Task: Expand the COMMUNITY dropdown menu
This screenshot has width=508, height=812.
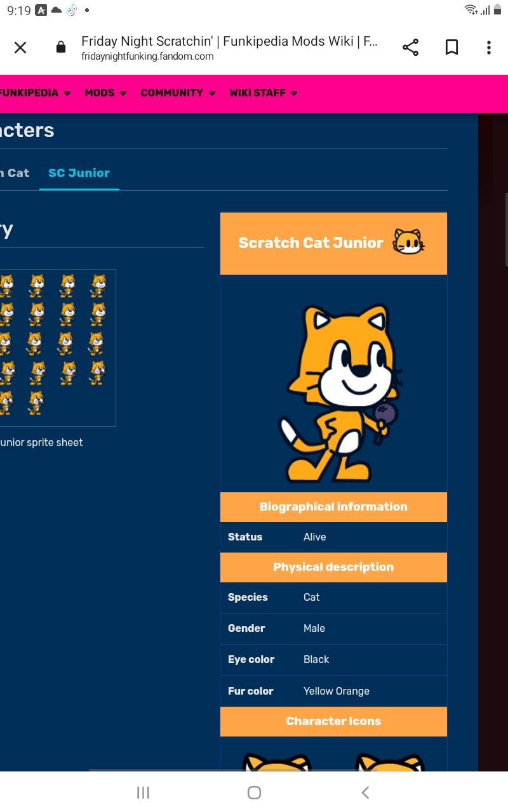Action: pyautogui.click(x=178, y=93)
